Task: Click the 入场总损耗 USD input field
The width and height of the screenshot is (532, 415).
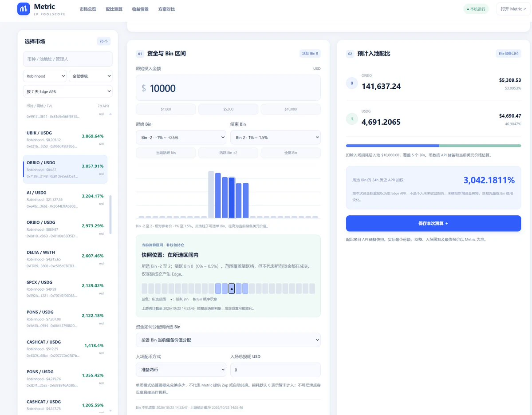Action: click(x=276, y=370)
